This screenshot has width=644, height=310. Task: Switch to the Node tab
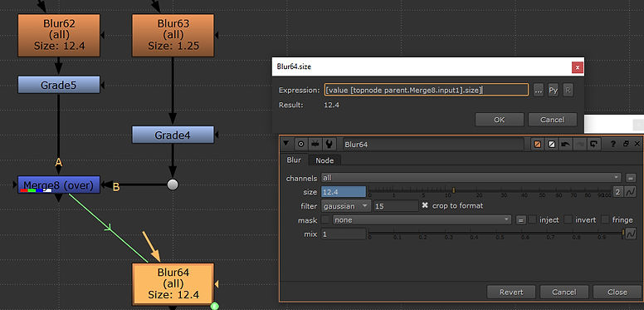pos(324,160)
